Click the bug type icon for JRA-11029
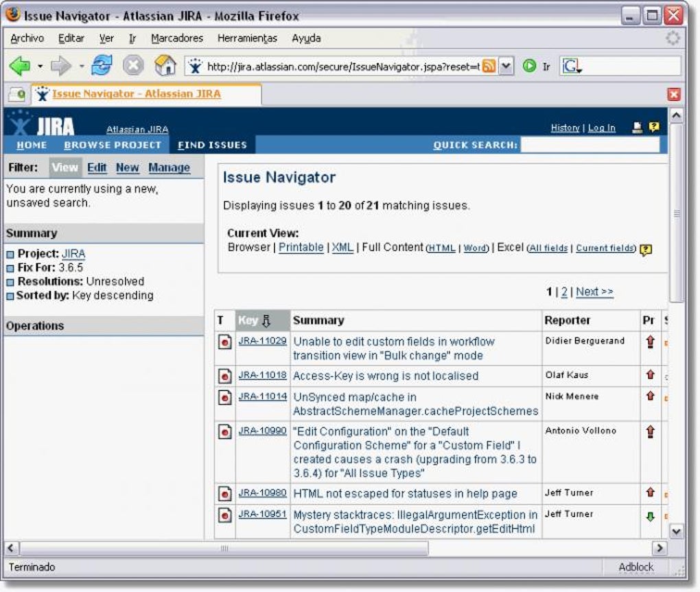700x592 pixels. [x=224, y=342]
